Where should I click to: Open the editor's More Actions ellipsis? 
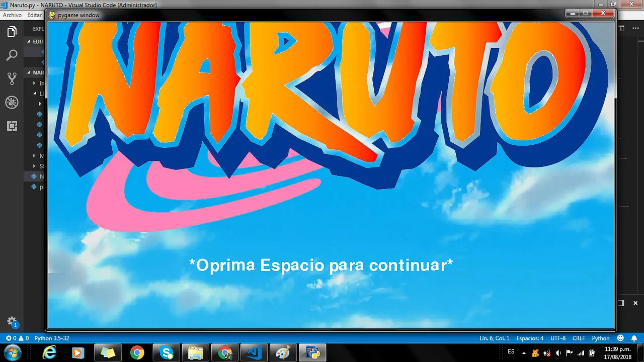(635, 29)
